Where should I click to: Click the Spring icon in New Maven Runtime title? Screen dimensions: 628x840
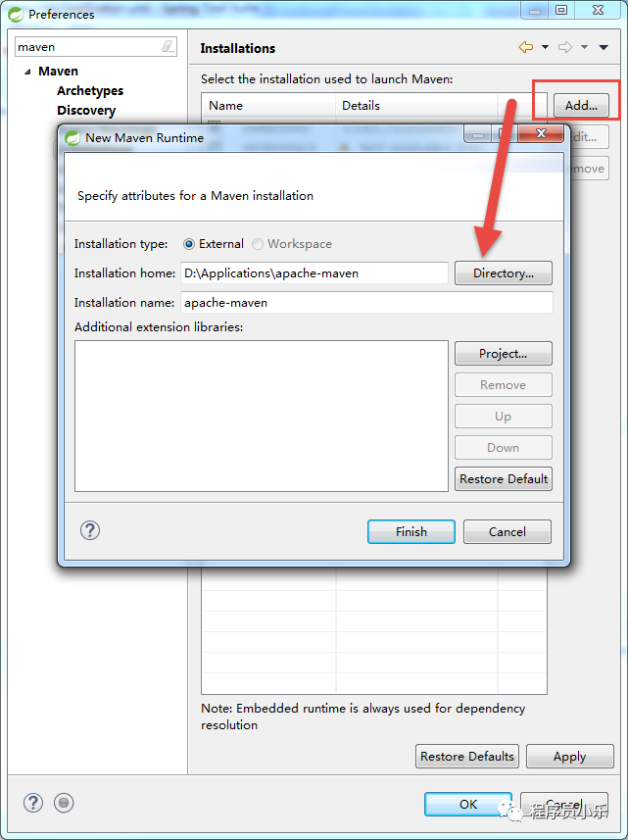72,137
